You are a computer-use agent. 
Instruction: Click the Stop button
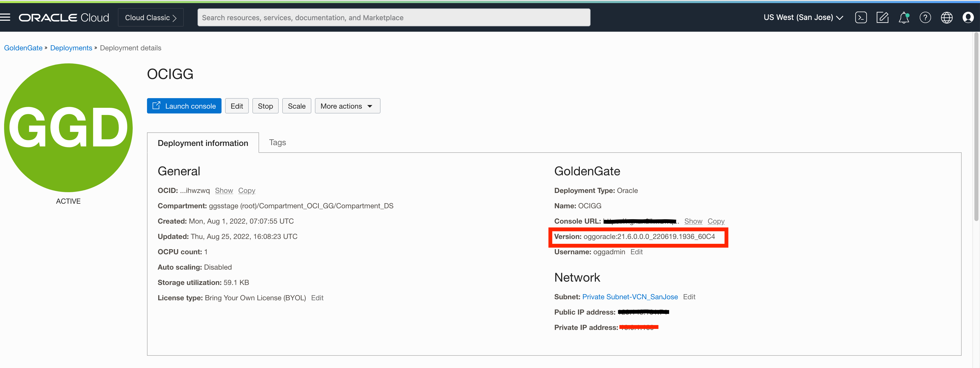tap(265, 106)
